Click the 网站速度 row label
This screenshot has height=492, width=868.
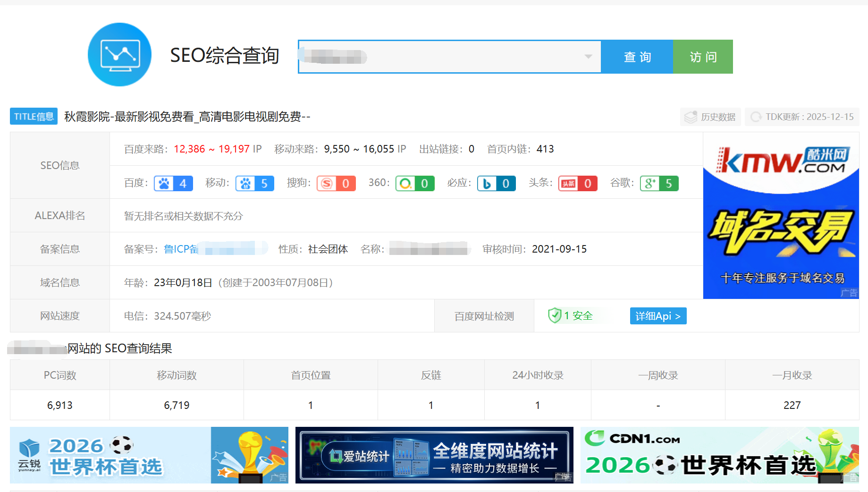pos(60,316)
